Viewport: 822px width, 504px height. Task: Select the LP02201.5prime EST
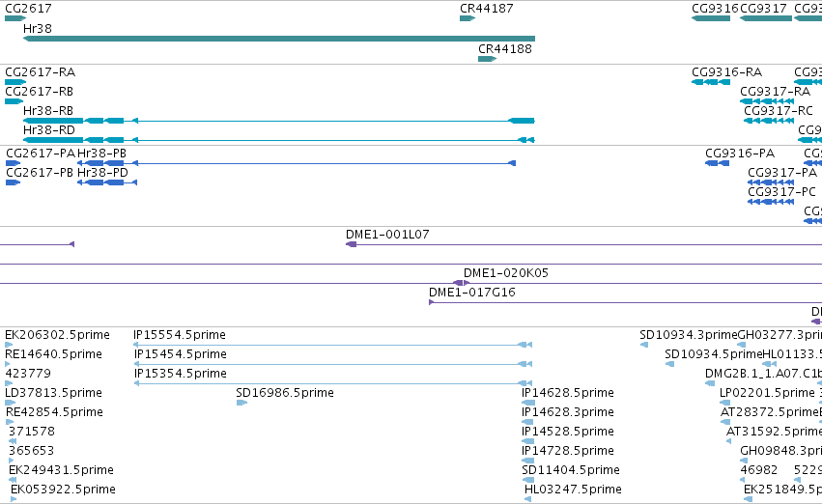tap(725, 403)
